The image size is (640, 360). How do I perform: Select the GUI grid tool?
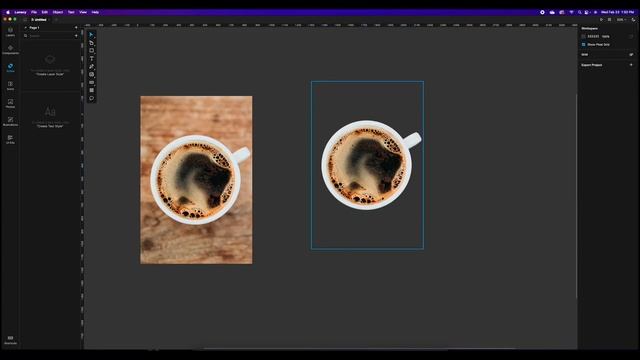tap(91, 90)
